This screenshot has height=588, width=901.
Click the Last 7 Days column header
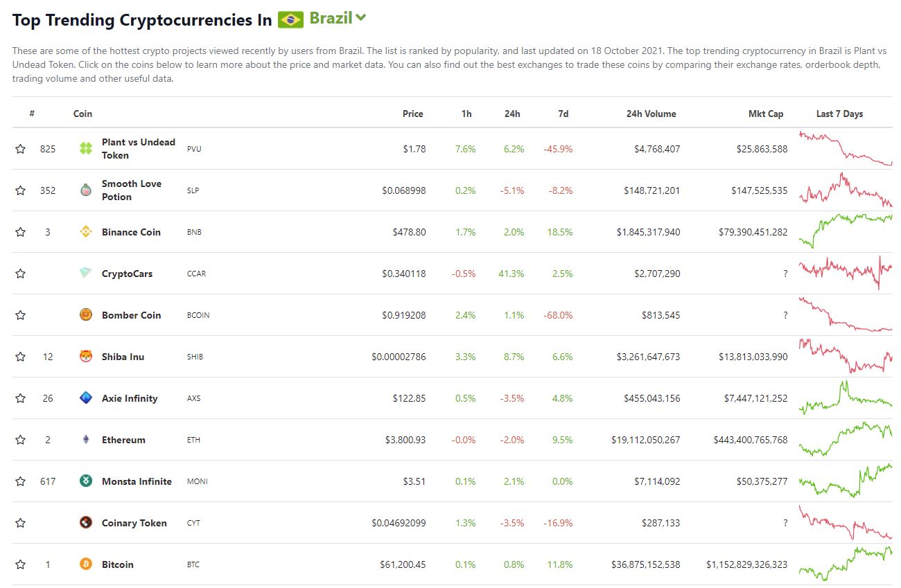839,114
